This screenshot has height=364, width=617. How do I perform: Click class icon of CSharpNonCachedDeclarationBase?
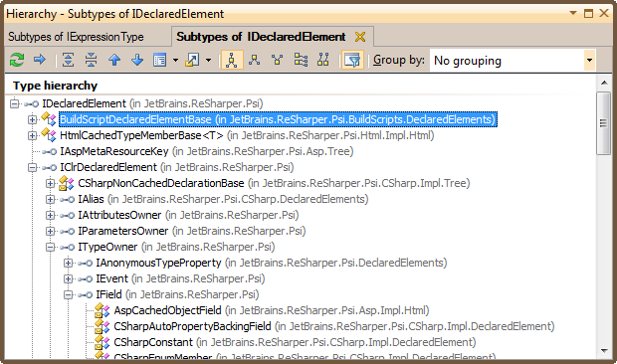tap(66, 183)
